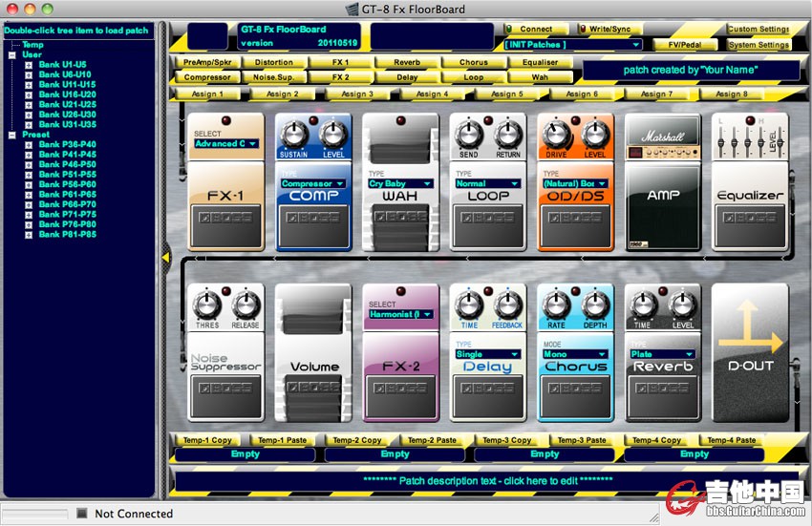
Task: Toggle the Delay pedal LED
Action: [x=488, y=291]
